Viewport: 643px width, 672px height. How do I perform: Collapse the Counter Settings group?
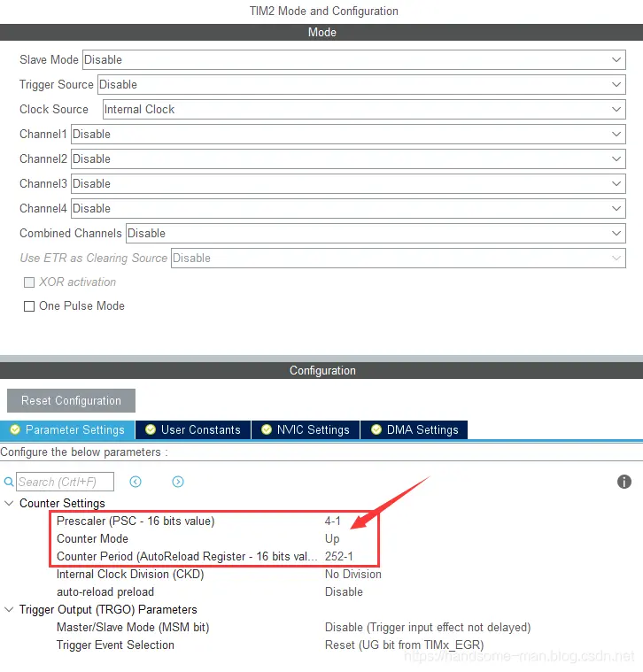coord(9,503)
